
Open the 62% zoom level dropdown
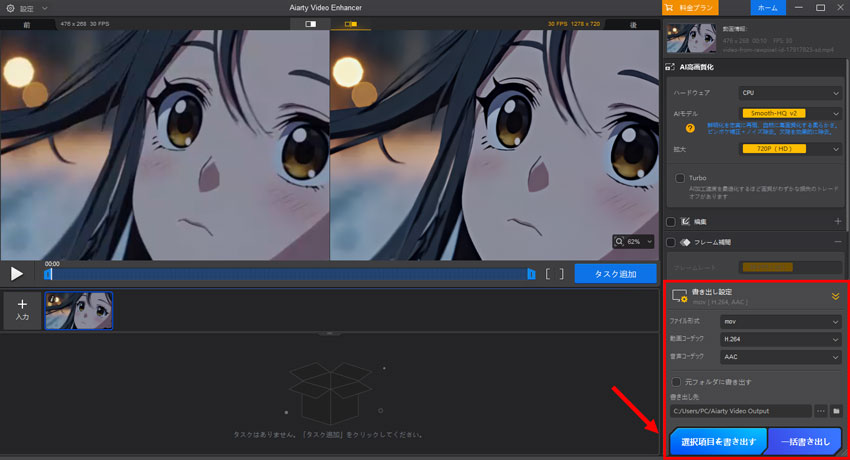[x=640, y=242]
